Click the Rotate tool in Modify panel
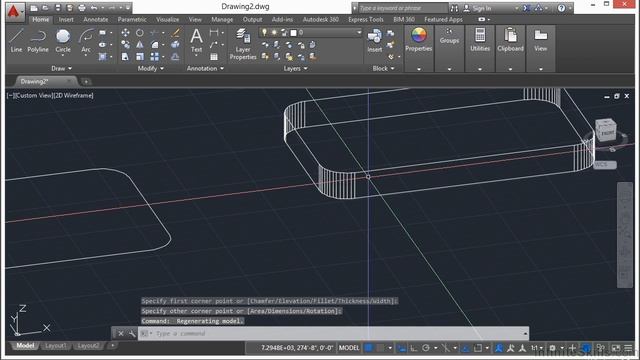This screenshot has height=360, width=640. pyautogui.click(x=140, y=33)
